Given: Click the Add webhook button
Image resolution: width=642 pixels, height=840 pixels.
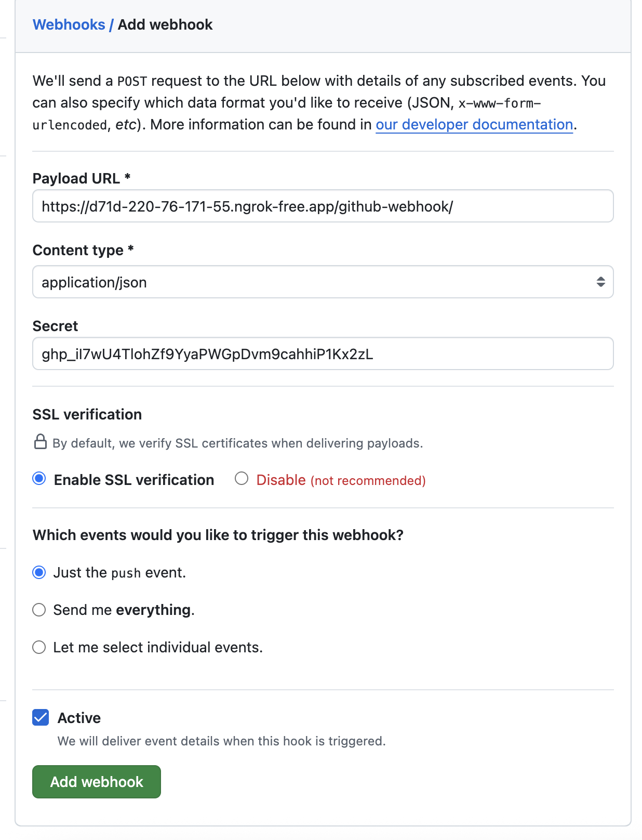Looking at the screenshot, I should tap(97, 781).
